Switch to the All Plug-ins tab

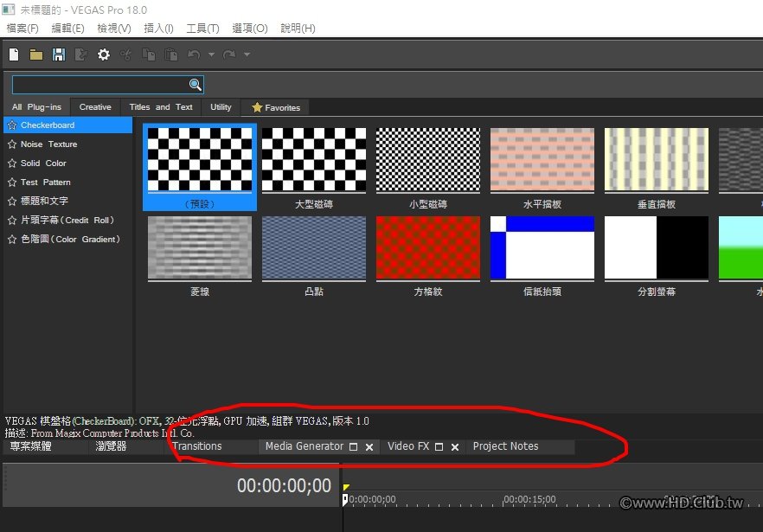[x=36, y=107]
